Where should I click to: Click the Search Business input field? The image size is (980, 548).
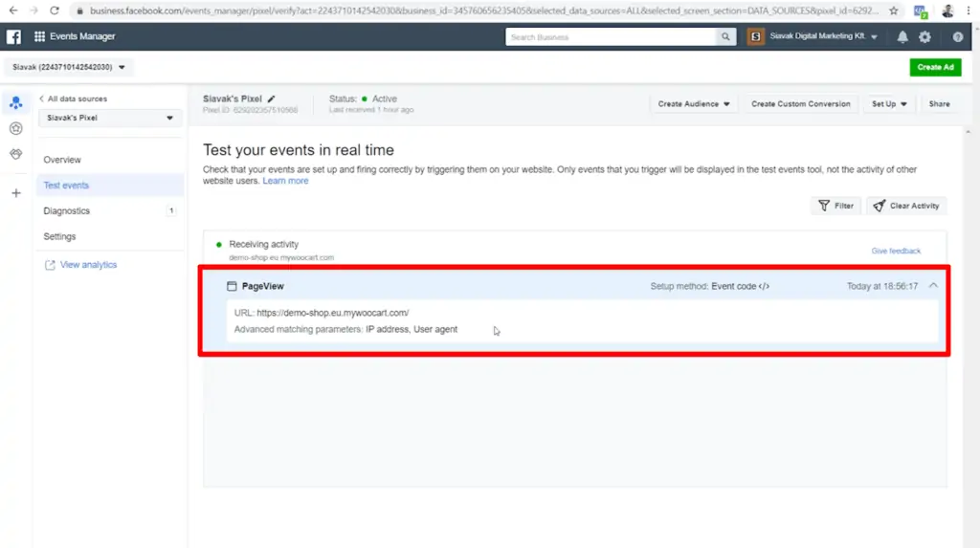(611, 37)
